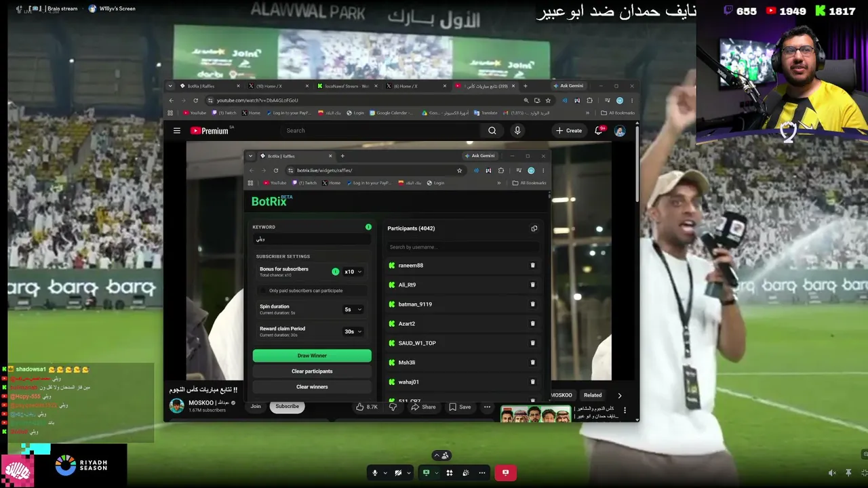
Task: Click the YouTube Search box
Action: pyautogui.click(x=382, y=131)
